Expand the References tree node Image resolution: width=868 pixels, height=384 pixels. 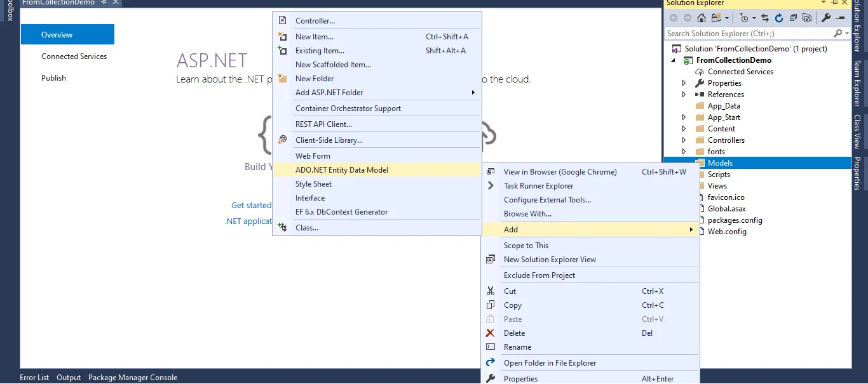pyautogui.click(x=684, y=95)
